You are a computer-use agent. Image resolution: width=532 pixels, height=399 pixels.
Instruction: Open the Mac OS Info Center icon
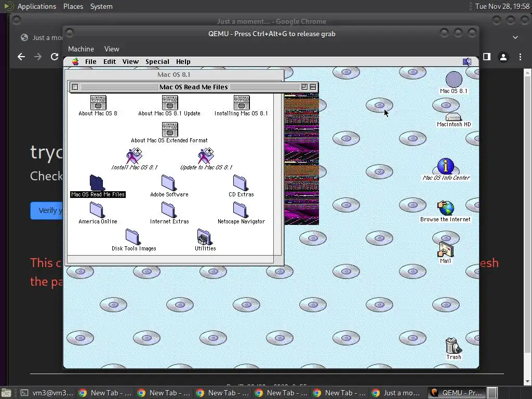click(446, 166)
